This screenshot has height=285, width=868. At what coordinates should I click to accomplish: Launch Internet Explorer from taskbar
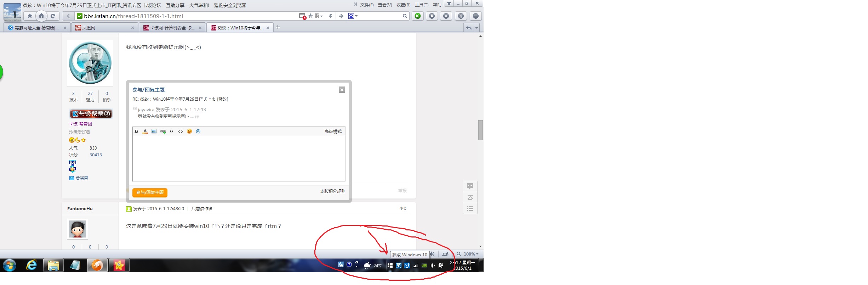pyautogui.click(x=32, y=265)
